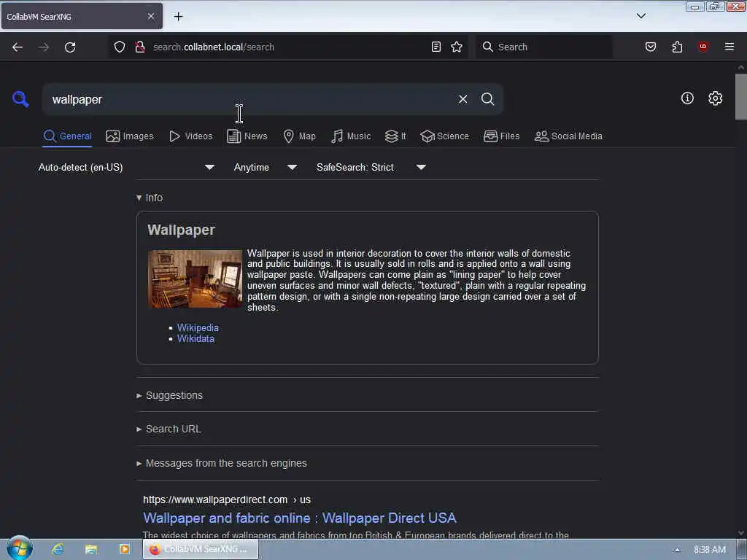Open Windows Explorer from taskbar
This screenshot has height=560, width=747.
coord(91,549)
